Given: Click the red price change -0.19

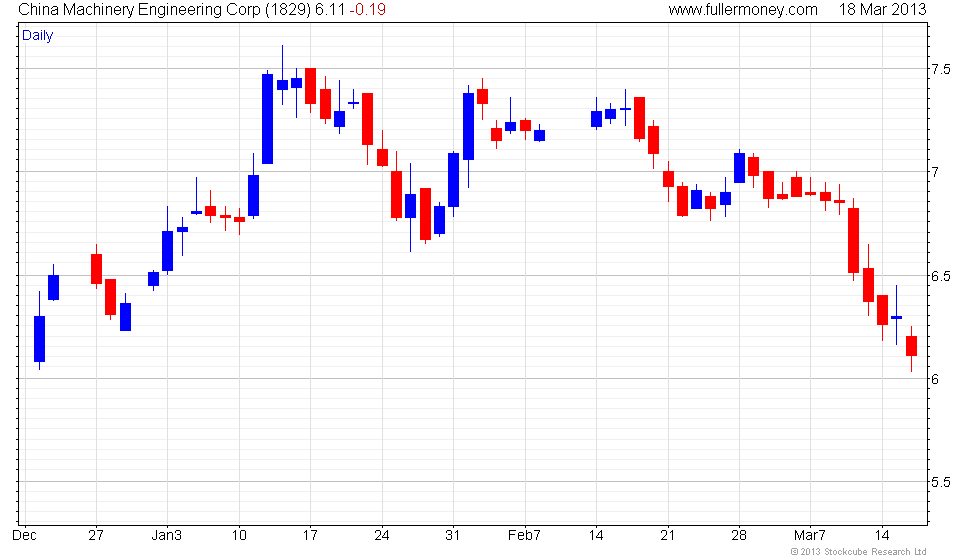Looking at the screenshot, I should tap(366, 9).
